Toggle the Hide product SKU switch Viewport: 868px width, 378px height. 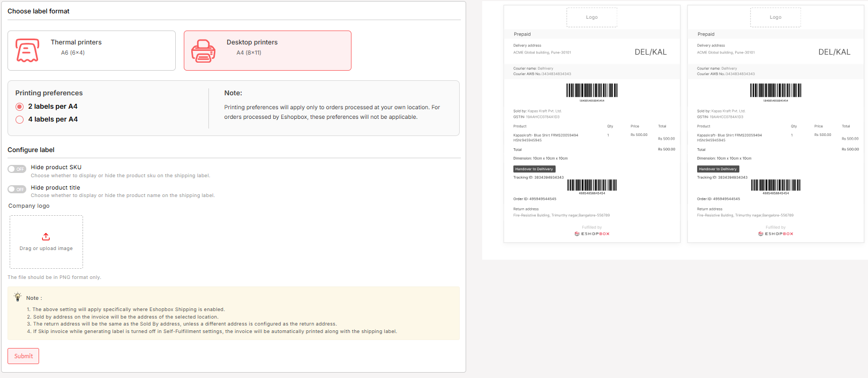pyautogui.click(x=17, y=169)
